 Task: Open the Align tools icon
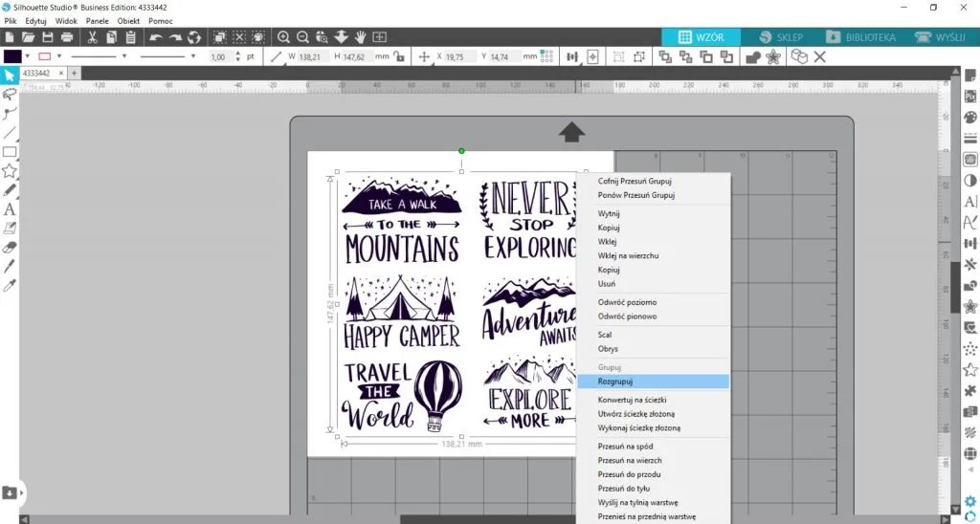click(572, 56)
